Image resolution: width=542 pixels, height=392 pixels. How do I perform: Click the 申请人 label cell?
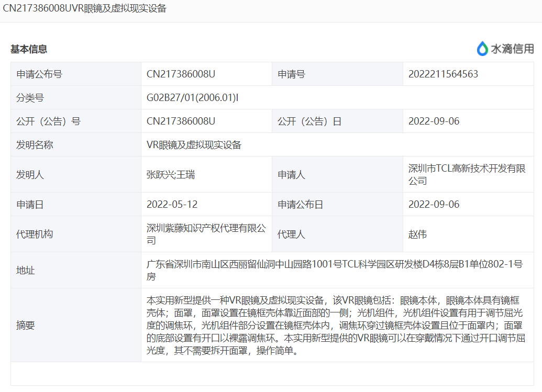[x=337, y=174]
